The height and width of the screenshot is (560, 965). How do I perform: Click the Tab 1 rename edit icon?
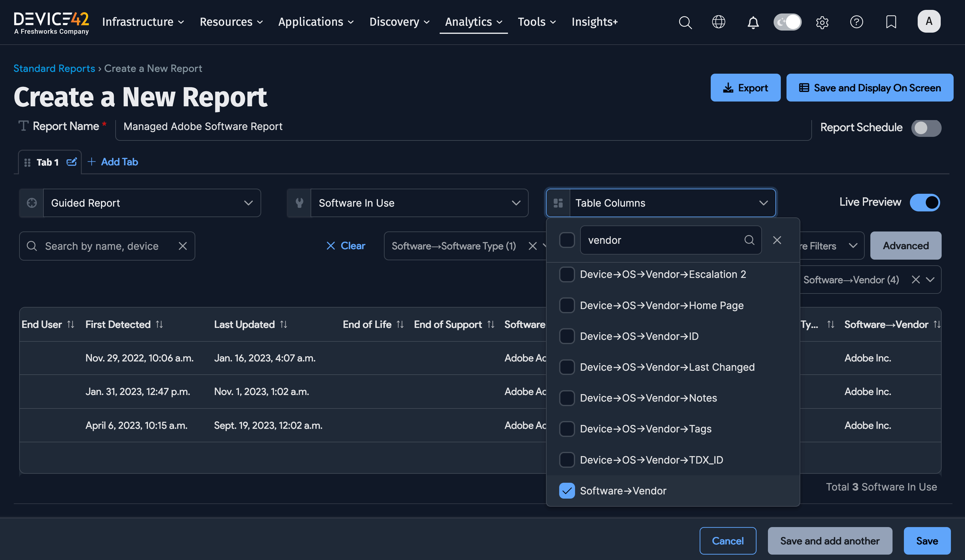point(72,162)
